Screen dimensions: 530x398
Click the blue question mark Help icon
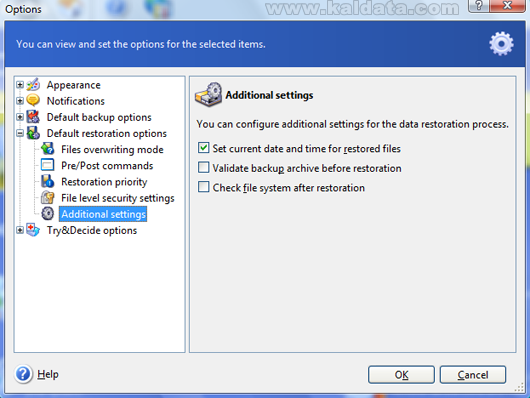tap(23, 374)
